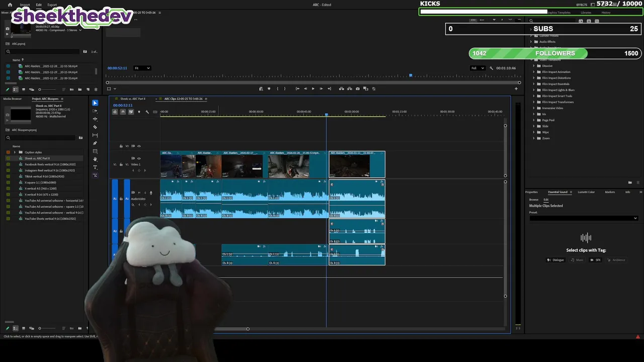Image resolution: width=644 pixels, height=362 pixels.
Task: Expand Film Impact Animation folder
Action: [534, 72]
